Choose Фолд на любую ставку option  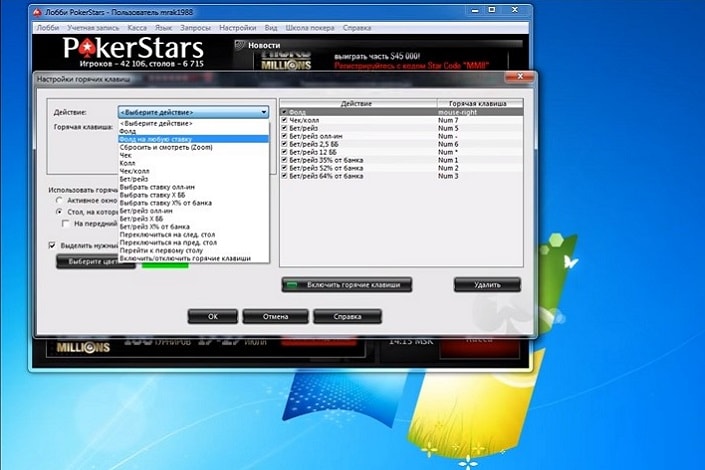pos(193,139)
